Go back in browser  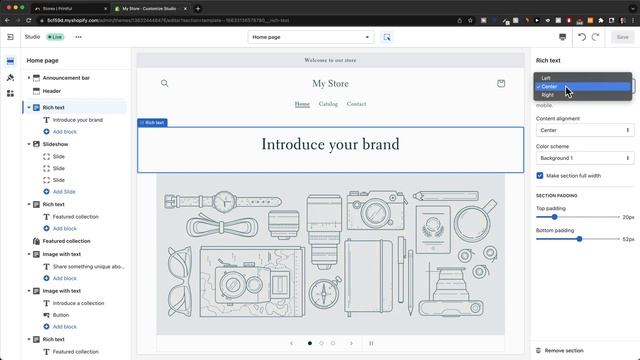click(7, 20)
